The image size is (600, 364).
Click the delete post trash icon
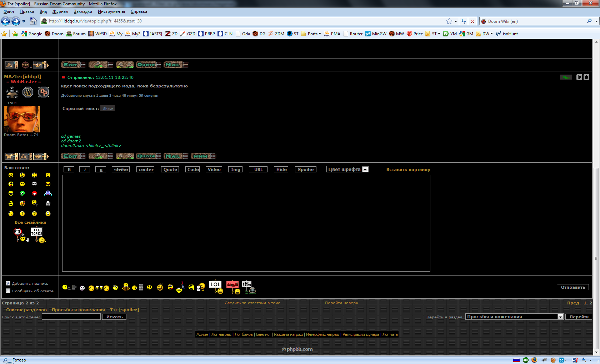coord(586,77)
